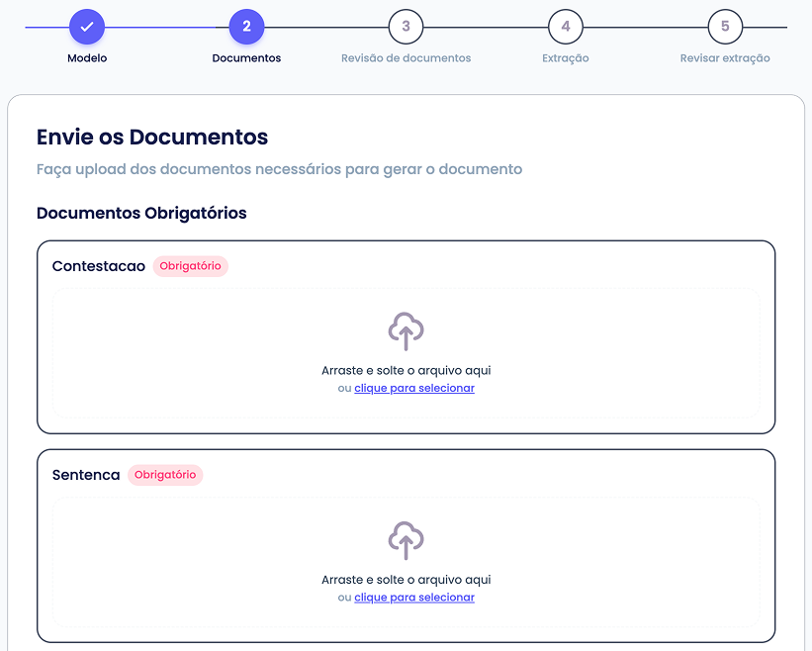Click the Sentenca upload cloud icon
This screenshot has height=651, width=812.
(406, 539)
